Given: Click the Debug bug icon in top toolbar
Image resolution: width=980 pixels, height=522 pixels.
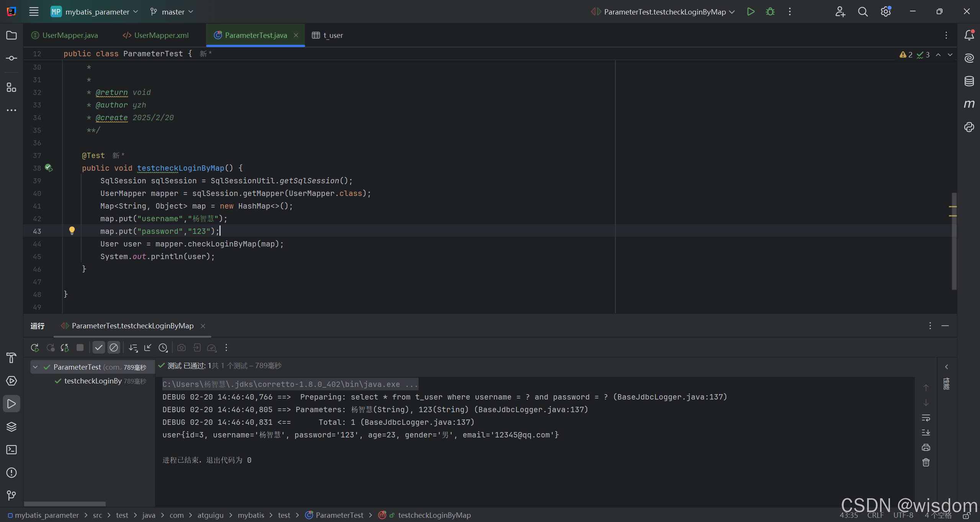Looking at the screenshot, I should pos(770,12).
